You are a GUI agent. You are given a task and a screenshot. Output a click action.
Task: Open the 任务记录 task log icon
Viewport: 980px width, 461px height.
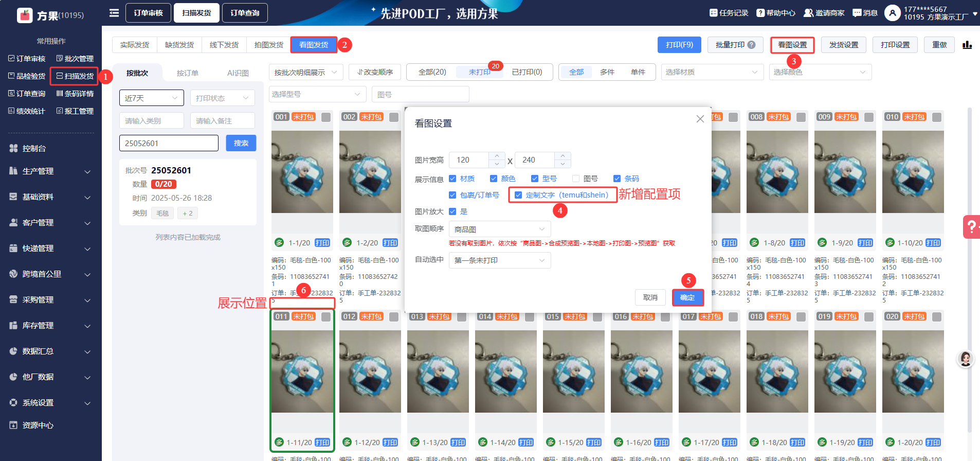pyautogui.click(x=713, y=13)
